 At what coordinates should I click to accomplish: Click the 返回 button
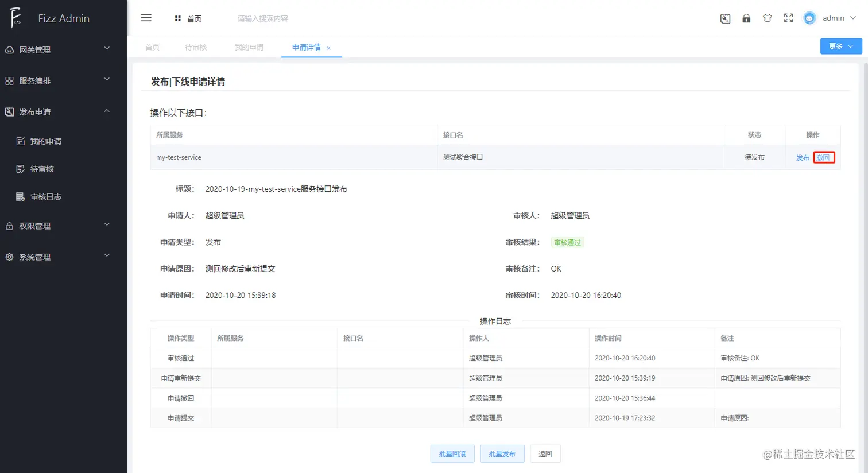click(x=545, y=453)
